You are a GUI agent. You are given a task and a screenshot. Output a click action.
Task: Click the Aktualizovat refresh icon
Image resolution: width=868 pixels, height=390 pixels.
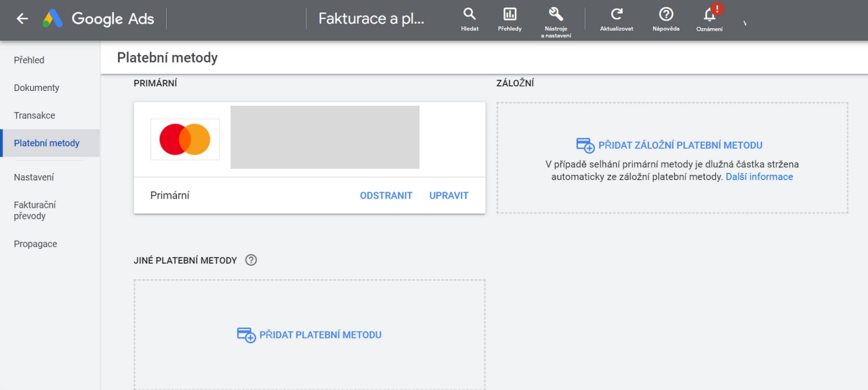tap(616, 15)
